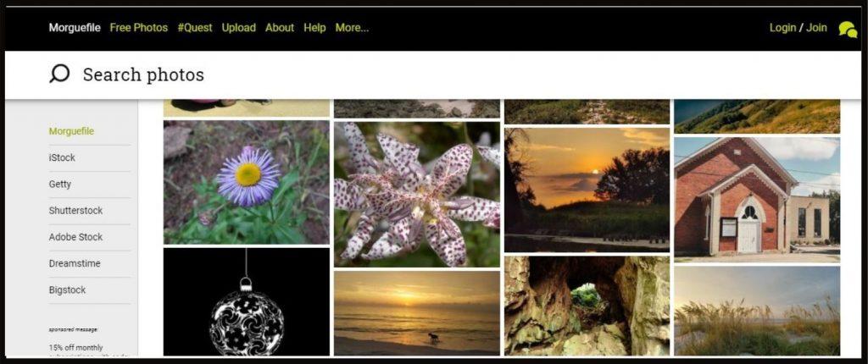Open the Free Photos menu item
868x364 pixels.
[x=138, y=28]
